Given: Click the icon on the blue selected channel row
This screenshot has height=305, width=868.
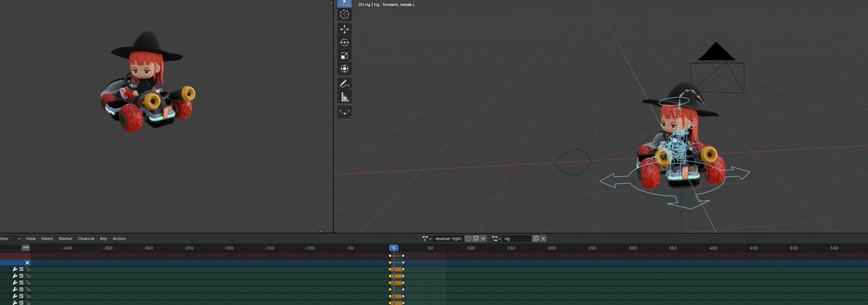Looking at the screenshot, I should 27,262.
